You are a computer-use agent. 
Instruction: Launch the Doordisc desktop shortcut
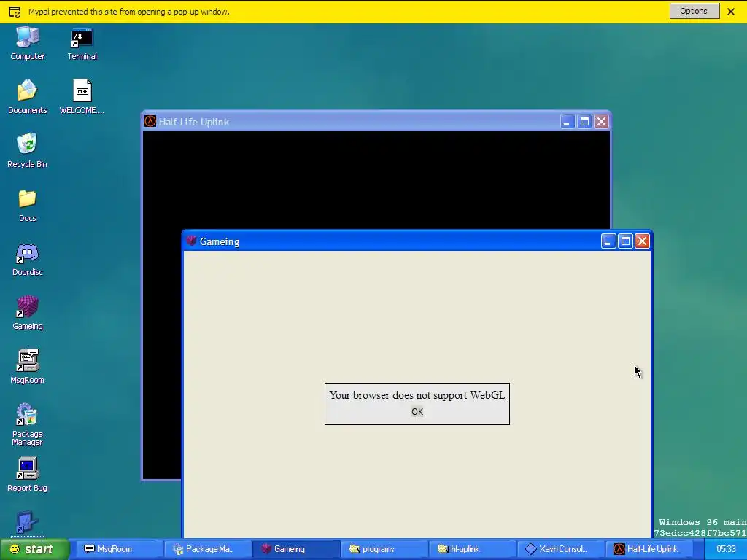(x=27, y=259)
